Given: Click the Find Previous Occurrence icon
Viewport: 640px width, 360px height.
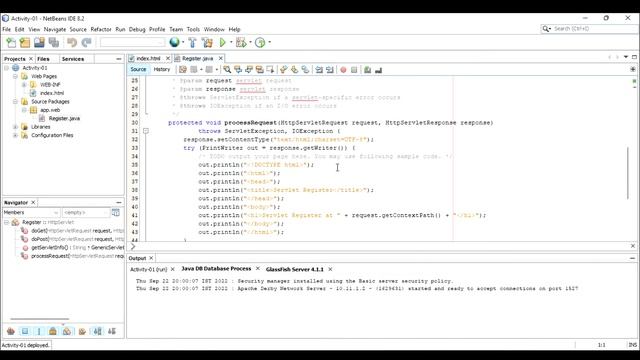Looking at the screenshot, I should pyautogui.click(x=238, y=70).
